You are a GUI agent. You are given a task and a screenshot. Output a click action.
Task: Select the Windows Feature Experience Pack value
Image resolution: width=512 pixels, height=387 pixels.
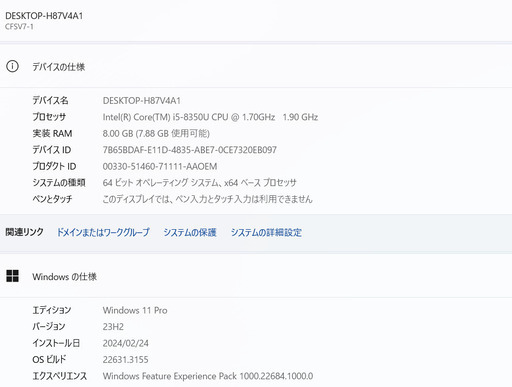tap(208, 376)
